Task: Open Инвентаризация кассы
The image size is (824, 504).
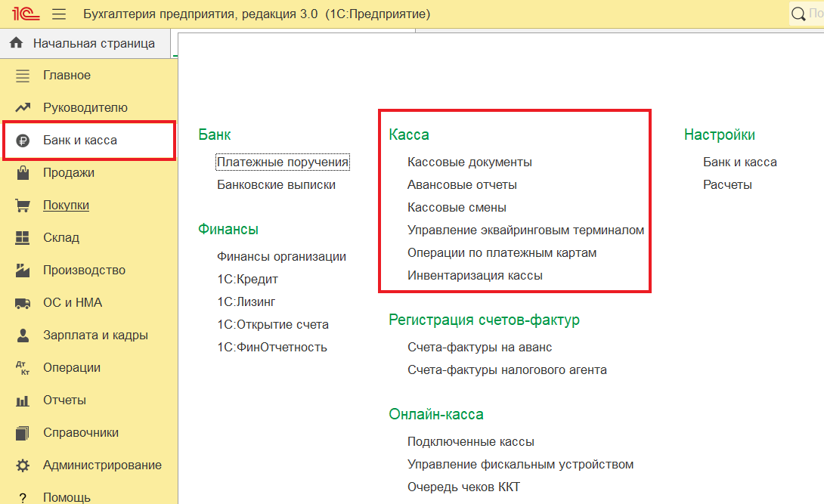Action: [475, 275]
